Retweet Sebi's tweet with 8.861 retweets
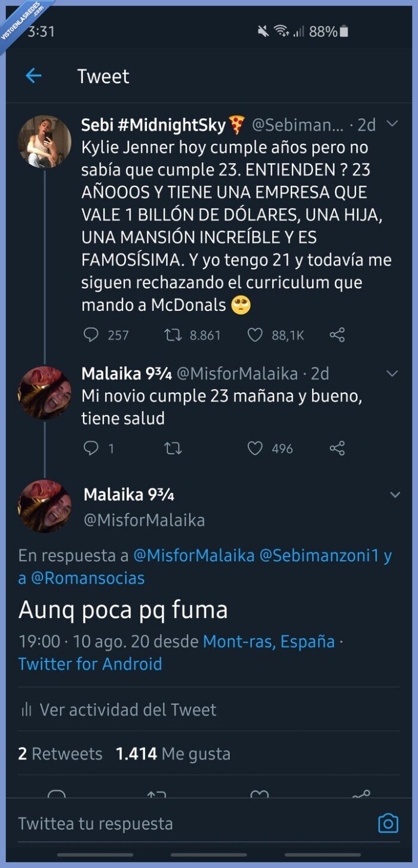The height and width of the screenshot is (868, 418). (173, 335)
